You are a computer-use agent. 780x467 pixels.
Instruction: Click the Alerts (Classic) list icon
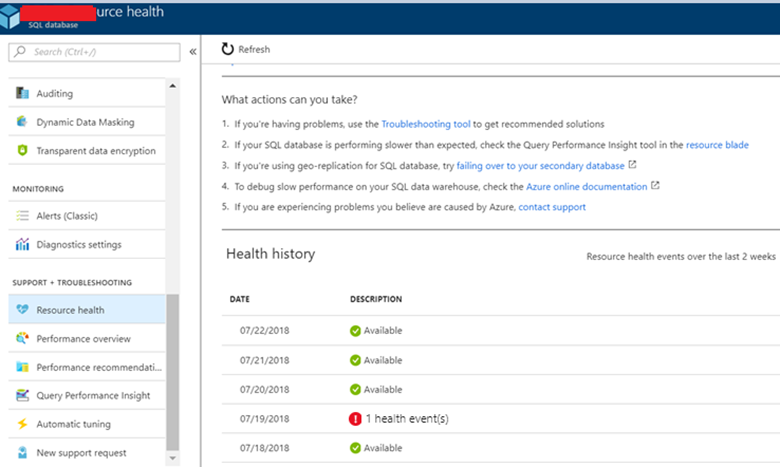tap(22, 215)
